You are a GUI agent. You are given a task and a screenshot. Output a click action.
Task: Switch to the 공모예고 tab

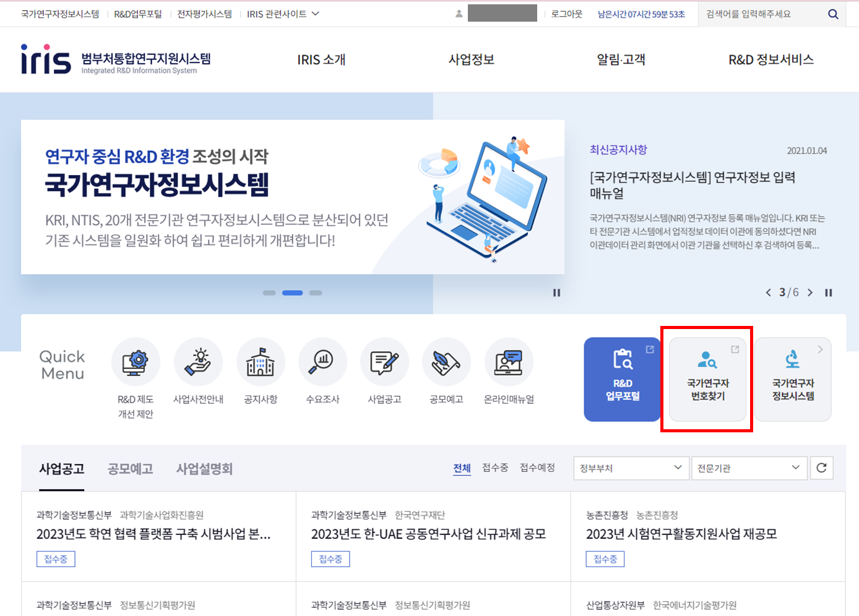pyautogui.click(x=130, y=469)
